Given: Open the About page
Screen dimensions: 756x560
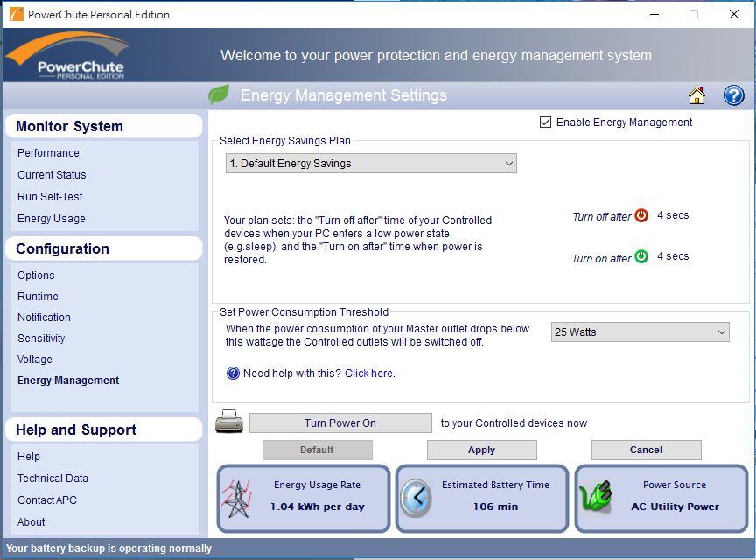Looking at the screenshot, I should [x=31, y=522].
